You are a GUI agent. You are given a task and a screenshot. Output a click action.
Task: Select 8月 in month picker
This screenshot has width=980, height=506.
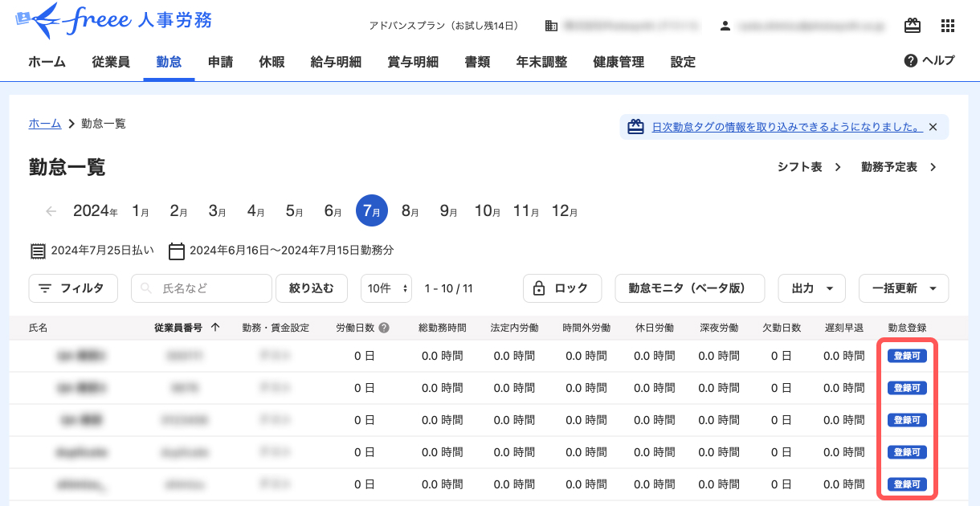(410, 211)
